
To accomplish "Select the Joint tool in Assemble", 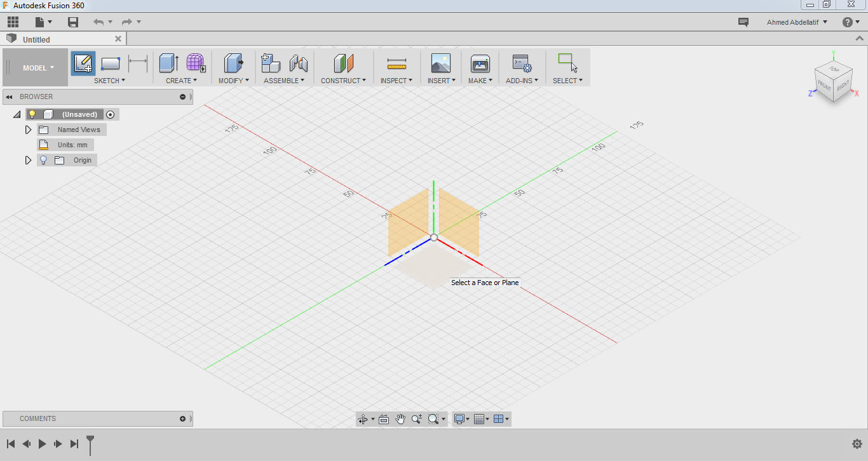I will coord(298,63).
